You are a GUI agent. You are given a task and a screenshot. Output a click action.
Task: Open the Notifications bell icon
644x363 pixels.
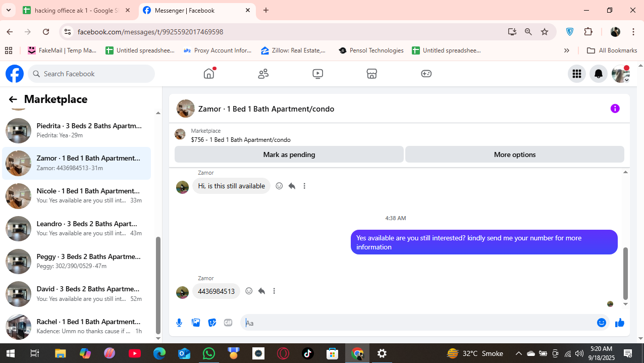599,74
